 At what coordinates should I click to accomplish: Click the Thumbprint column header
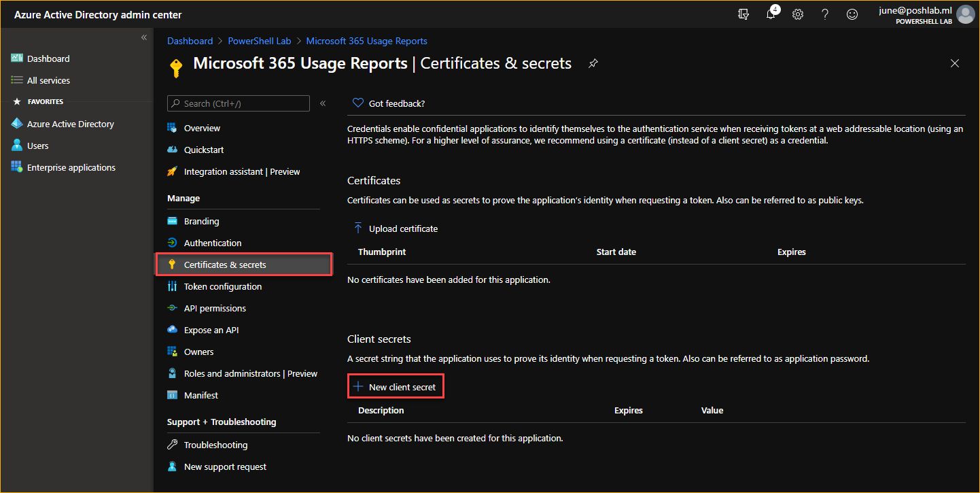(382, 252)
